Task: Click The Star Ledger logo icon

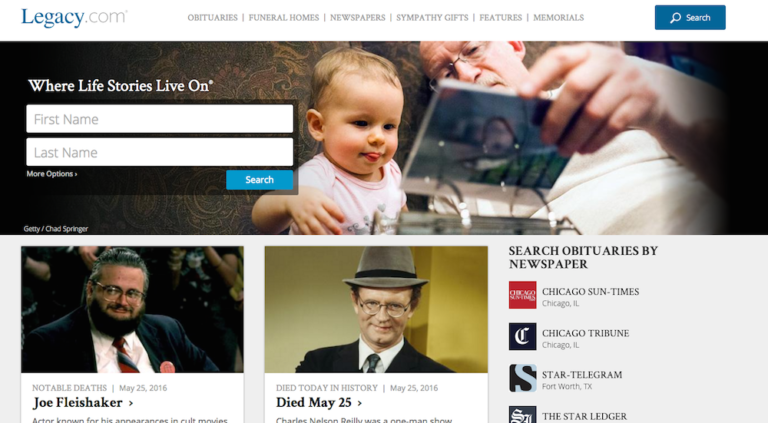Action: point(522,415)
